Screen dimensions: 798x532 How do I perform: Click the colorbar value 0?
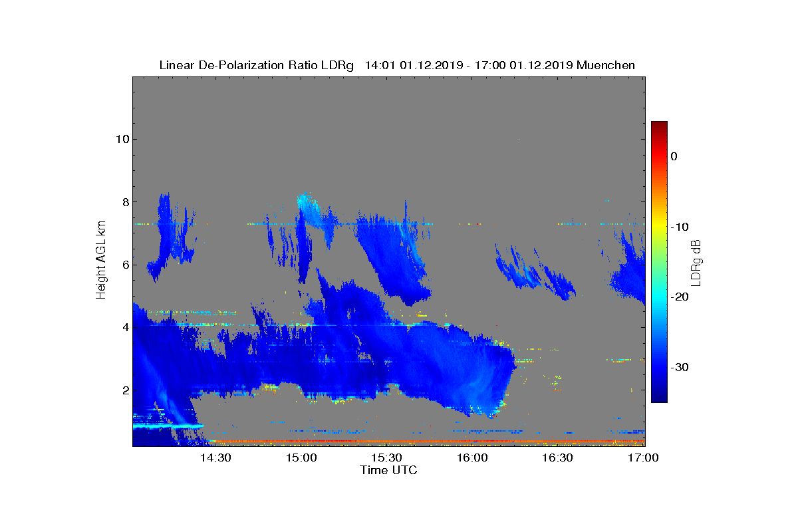(x=674, y=156)
